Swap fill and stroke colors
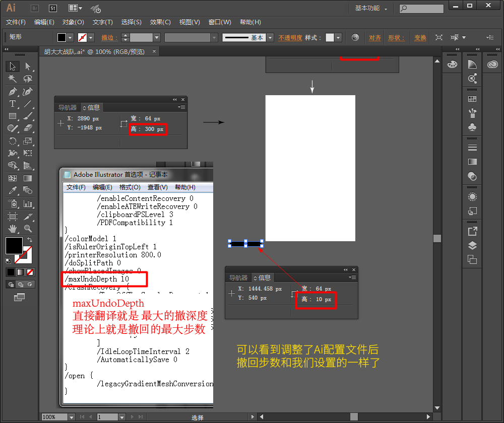Viewport: 504px width, 423px height. 30,240
